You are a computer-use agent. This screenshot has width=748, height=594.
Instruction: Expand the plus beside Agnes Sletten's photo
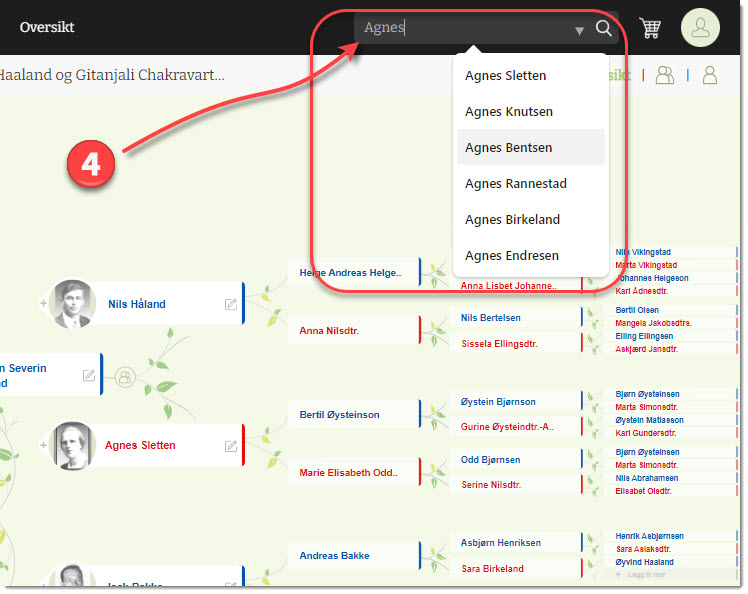click(x=43, y=445)
